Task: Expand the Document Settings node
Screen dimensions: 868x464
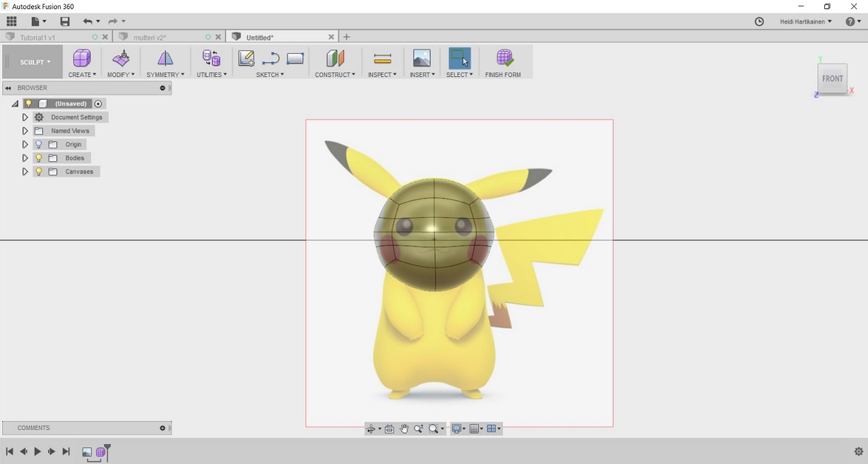Action: (25, 117)
